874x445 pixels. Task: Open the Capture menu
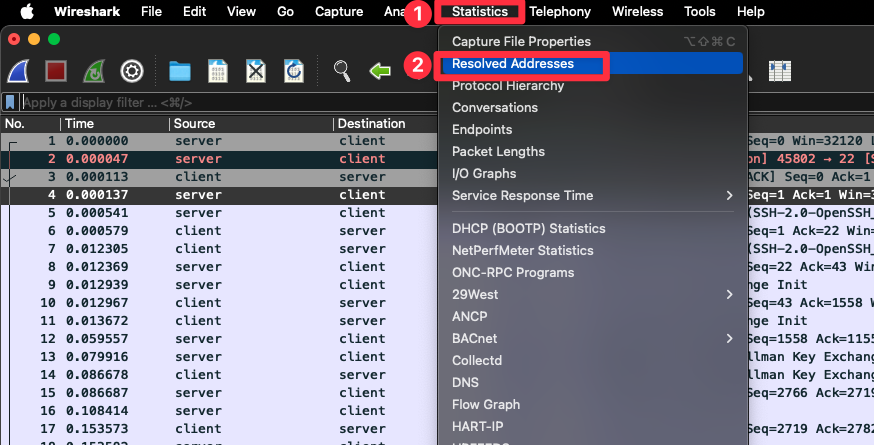339,12
